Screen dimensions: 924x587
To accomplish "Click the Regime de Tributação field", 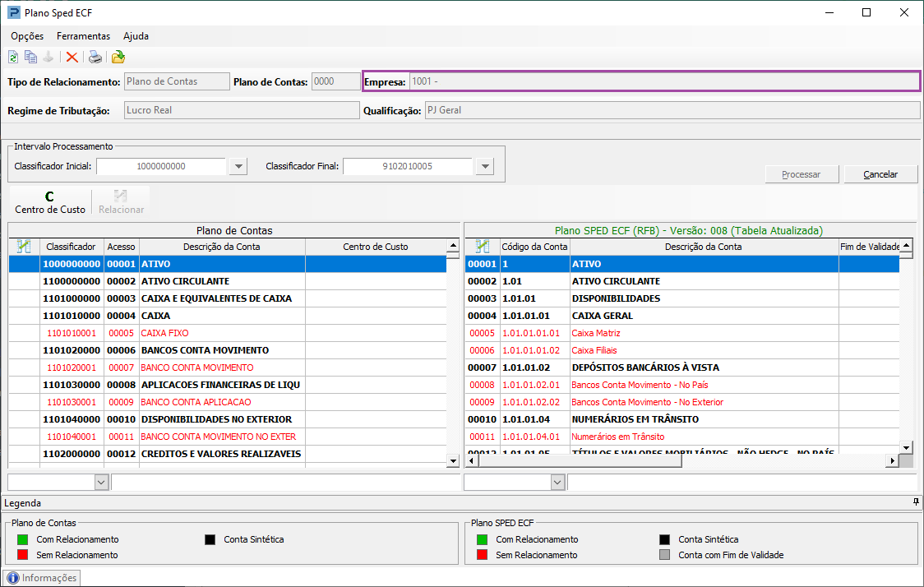I will click(x=242, y=110).
